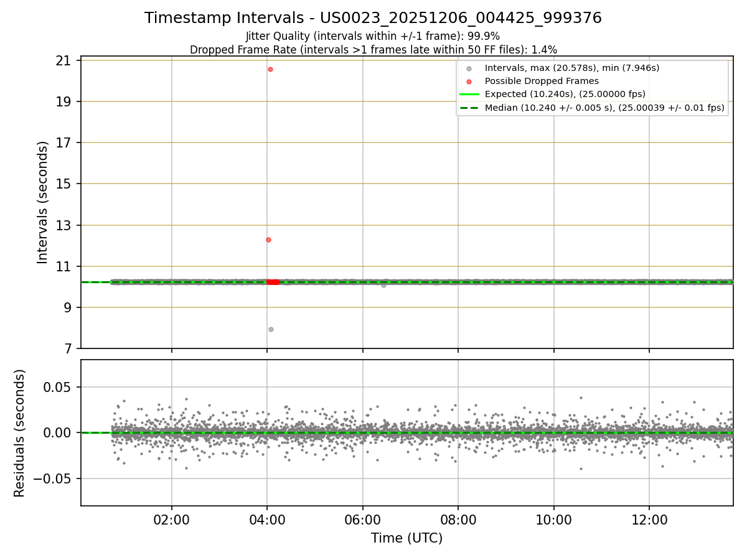Click the x-axis tick label "08:00"
This screenshot has height=560, width=747.
458,520
